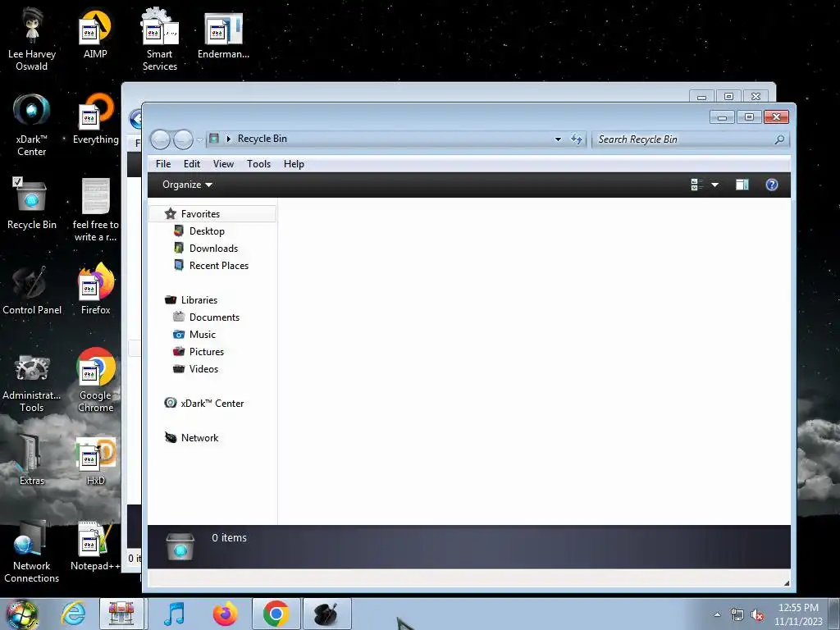
Task: Click the muted volume tray icon
Action: [x=757, y=615]
